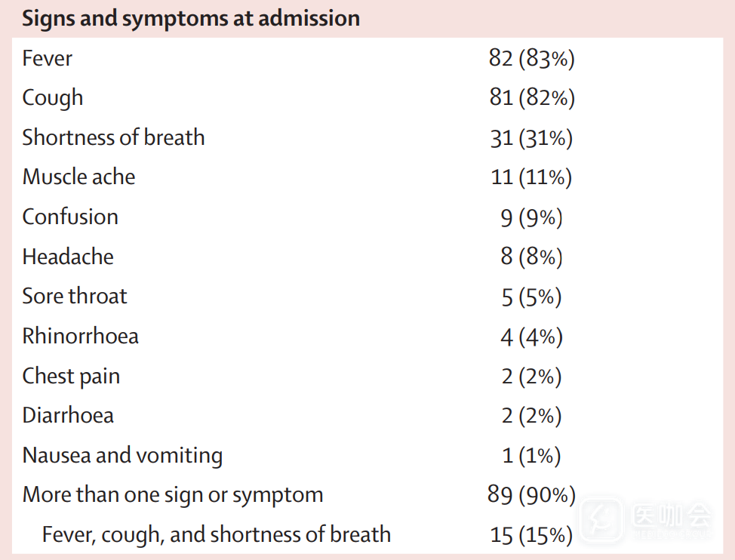Select the Muscle ache label

tap(78, 177)
